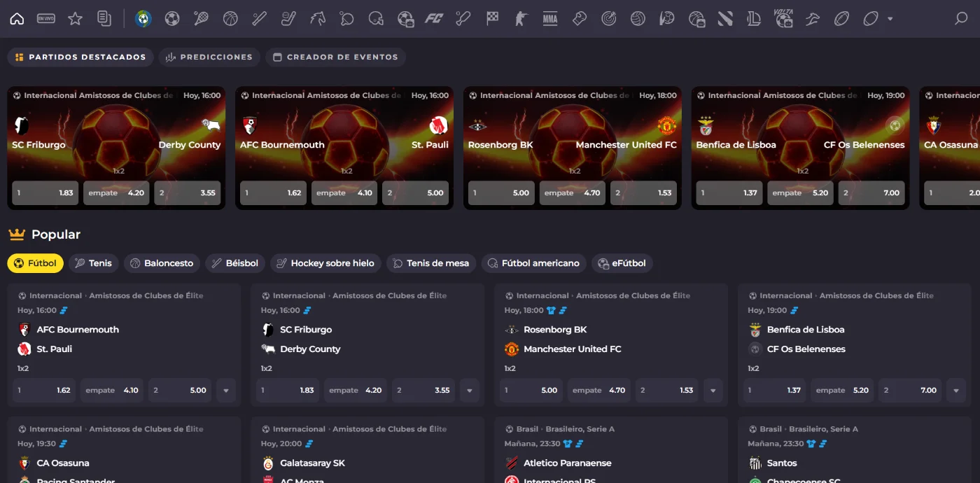980x483 pixels.
Task: Expand more markets for AFC Bournemouth popular card
Action: pos(225,391)
